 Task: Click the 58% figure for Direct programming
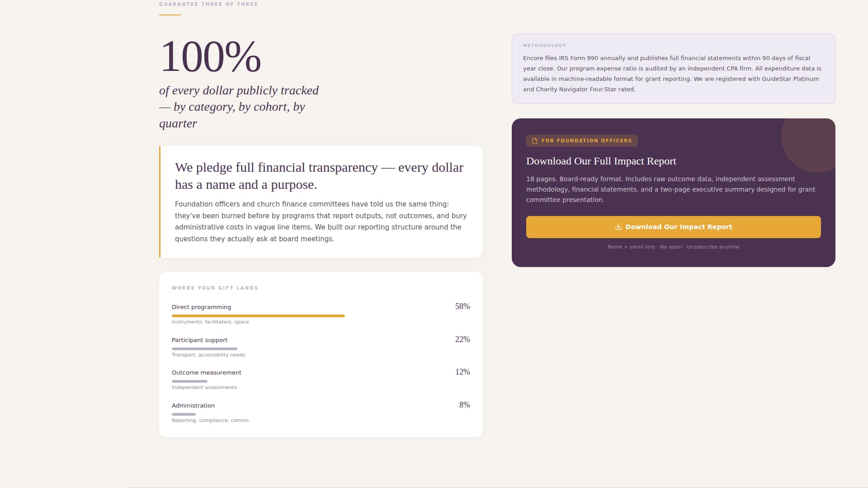click(x=462, y=306)
